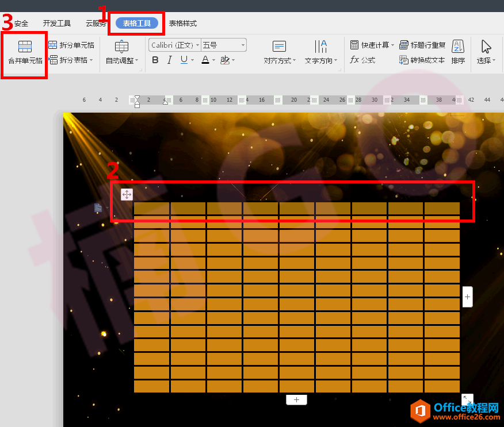Add a row with the bottom plus button
The width and height of the screenshot is (504, 427).
[296, 400]
